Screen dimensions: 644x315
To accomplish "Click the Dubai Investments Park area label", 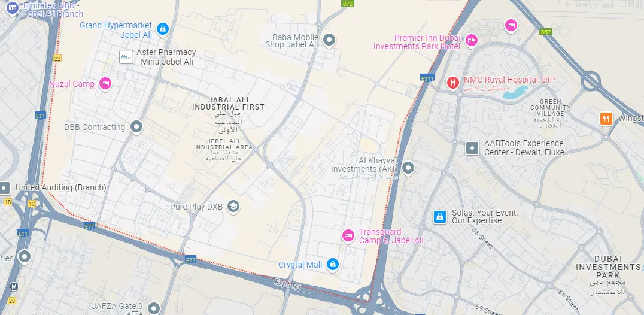I will (x=608, y=267).
